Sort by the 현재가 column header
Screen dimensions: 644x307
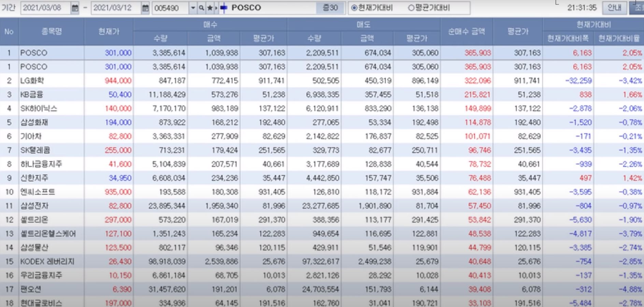click(109, 31)
